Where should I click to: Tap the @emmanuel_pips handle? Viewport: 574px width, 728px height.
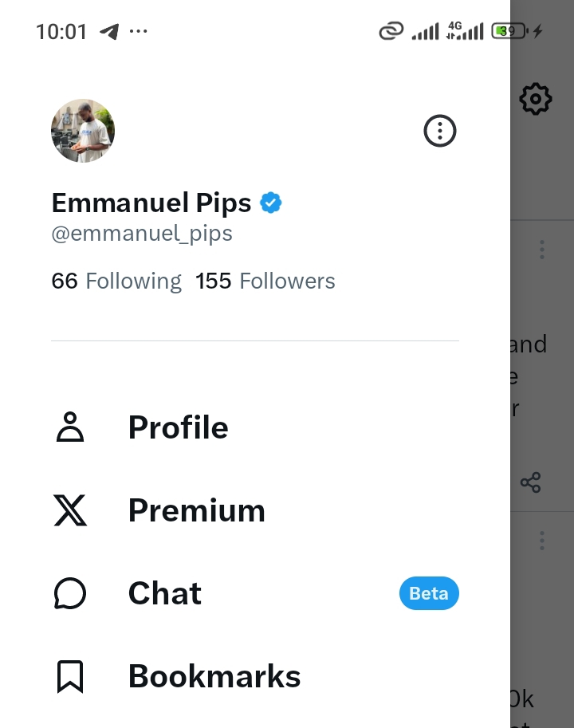click(x=142, y=234)
